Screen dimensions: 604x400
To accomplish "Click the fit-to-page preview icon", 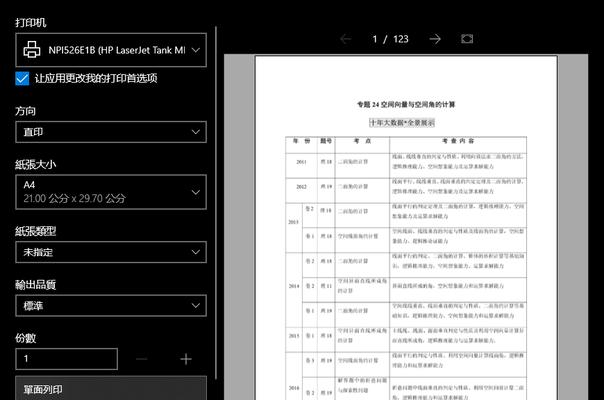I will [467, 39].
